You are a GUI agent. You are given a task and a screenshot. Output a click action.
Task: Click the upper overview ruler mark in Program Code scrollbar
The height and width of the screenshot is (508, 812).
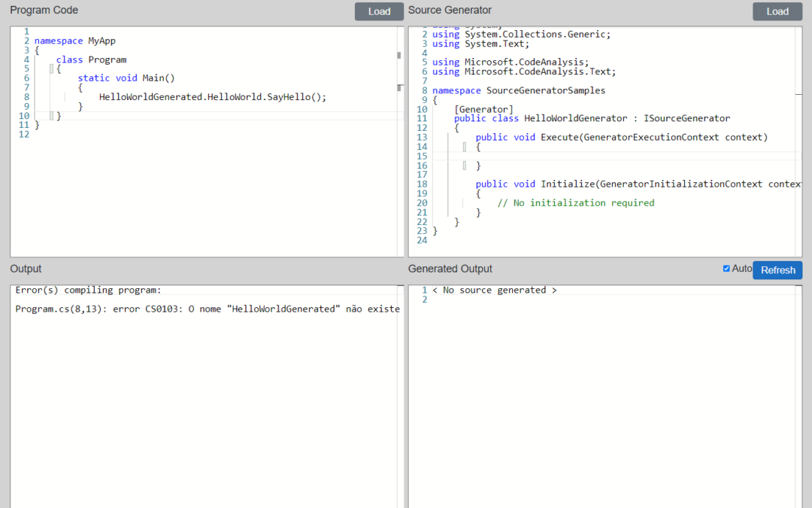399,55
